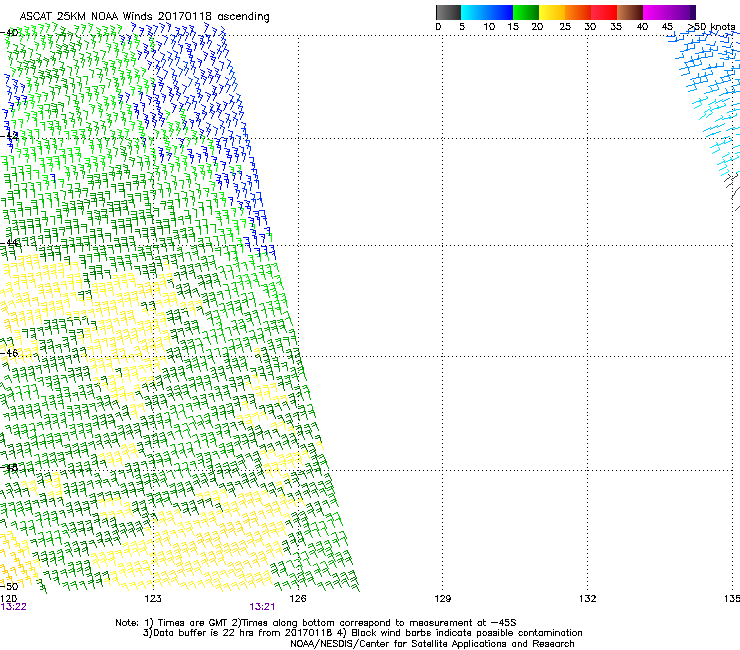The height and width of the screenshot is (650, 740).
Task: Select the magenta-purple 40-50 knots color segment
Action: point(669,12)
